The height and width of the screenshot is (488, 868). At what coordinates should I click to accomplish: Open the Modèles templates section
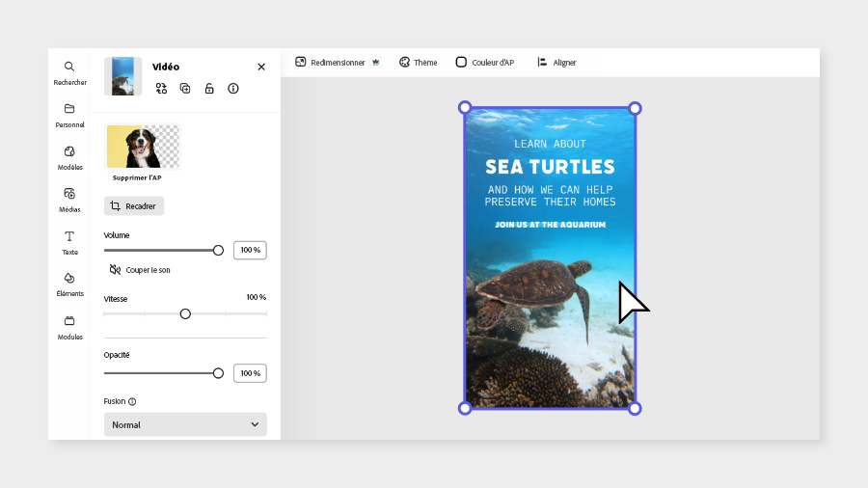pyautogui.click(x=69, y=158)
